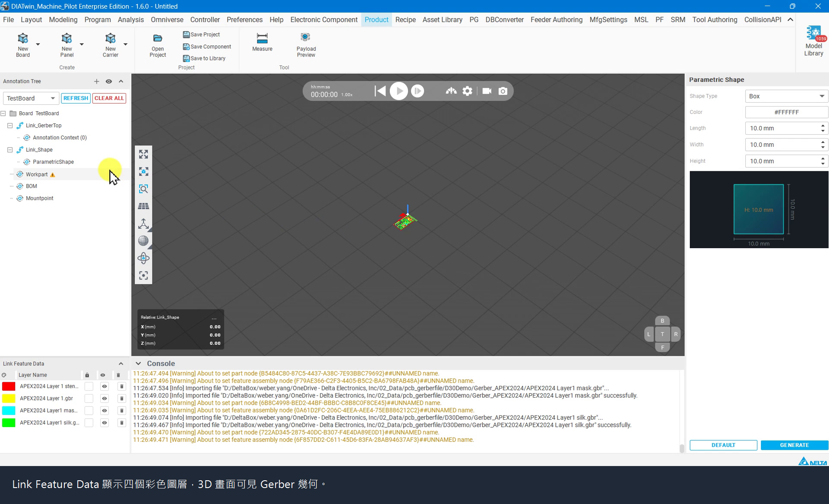Click the orbit camera viewport icon
Image resolution: width=829 pixels, height=504 pixels.
pos(143,258)
